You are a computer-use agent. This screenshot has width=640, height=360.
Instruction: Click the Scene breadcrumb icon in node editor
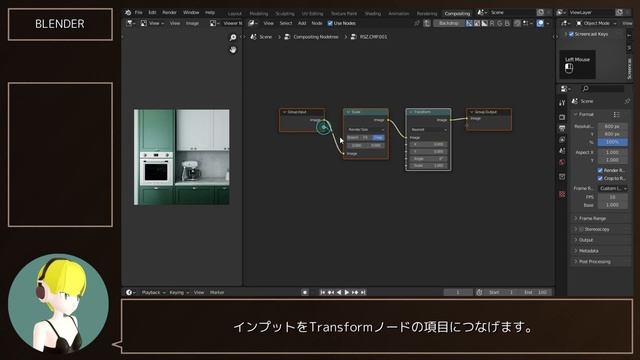click(x=253, y=37)
